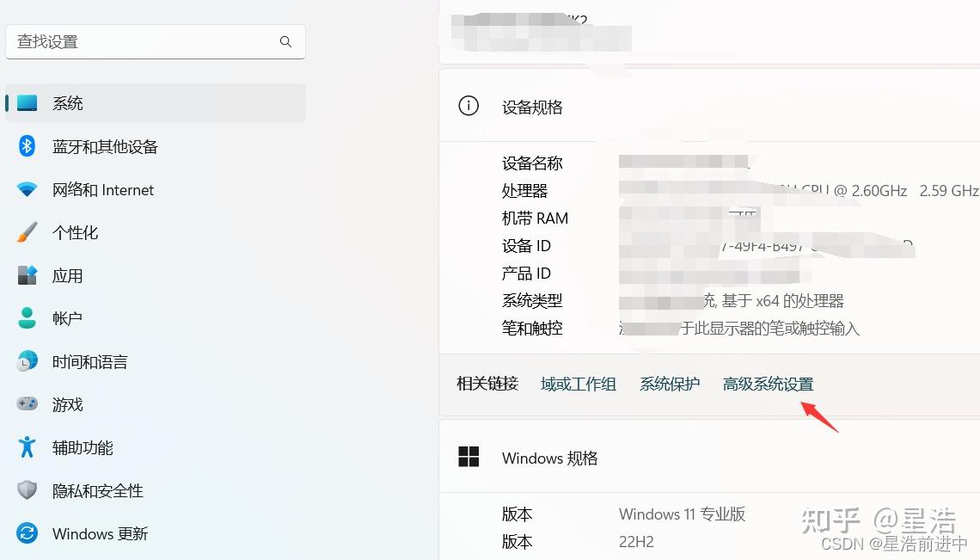The height and width of the screenshot is (560, 980).
Task: Open Windows 更新 page
Action: pyautogui.click(x=156, y=533)
